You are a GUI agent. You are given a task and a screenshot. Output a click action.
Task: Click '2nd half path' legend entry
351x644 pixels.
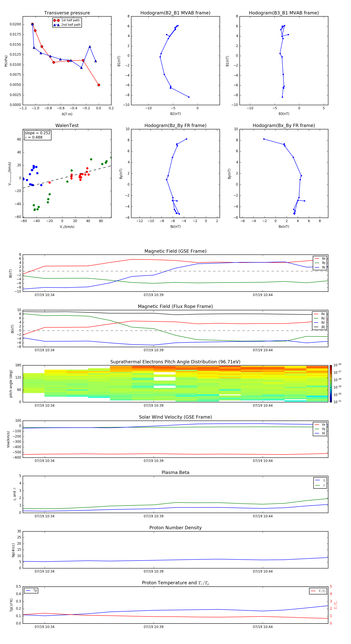67,25
